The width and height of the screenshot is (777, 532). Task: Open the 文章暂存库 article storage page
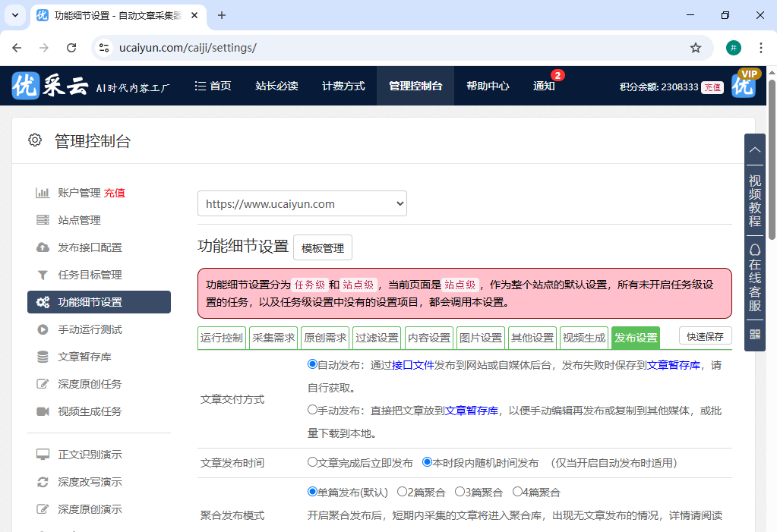(85, 357)
